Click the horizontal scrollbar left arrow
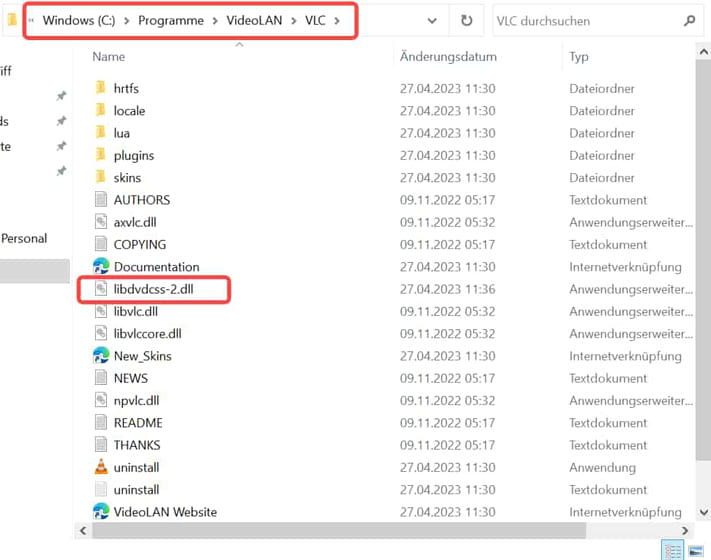Image resolution: width=711 pixels, height=560 pixels. point(83,531)
